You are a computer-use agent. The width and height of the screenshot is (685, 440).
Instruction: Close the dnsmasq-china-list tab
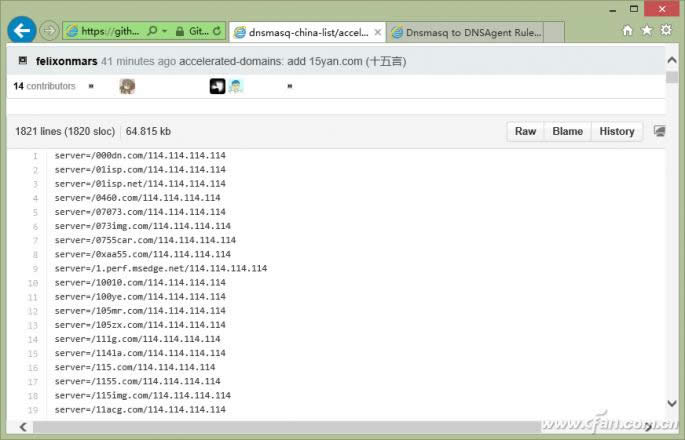click(x=376, y=32)
